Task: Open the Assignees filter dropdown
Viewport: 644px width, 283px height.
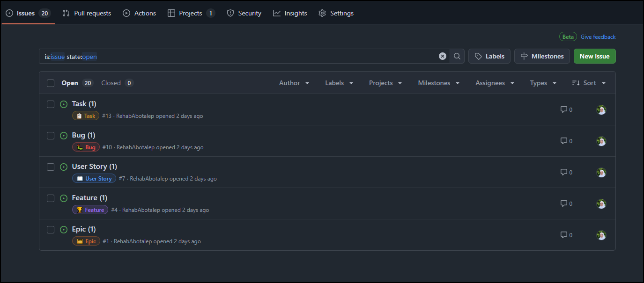Action: [x=495, y=83]
